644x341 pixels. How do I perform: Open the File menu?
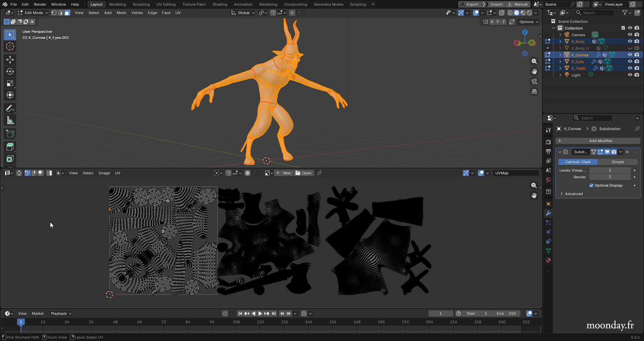[x=13, y=4]
